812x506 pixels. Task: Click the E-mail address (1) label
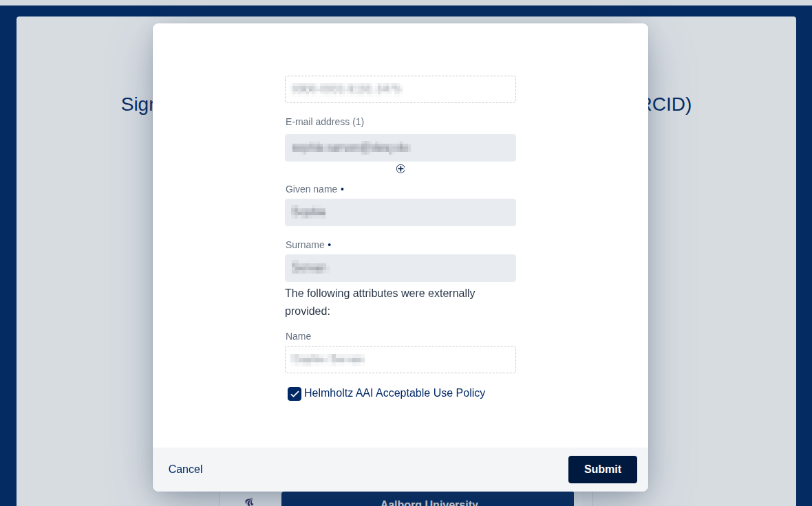[325, 122]
